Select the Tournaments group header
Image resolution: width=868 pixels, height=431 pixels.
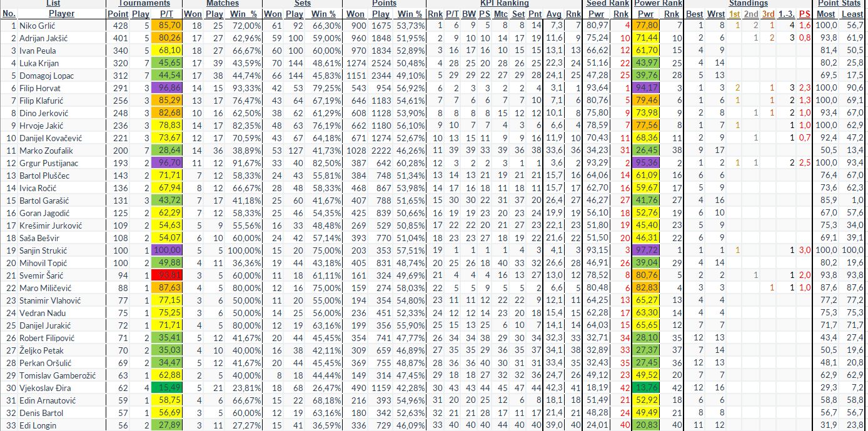click(x=143, y=4)
